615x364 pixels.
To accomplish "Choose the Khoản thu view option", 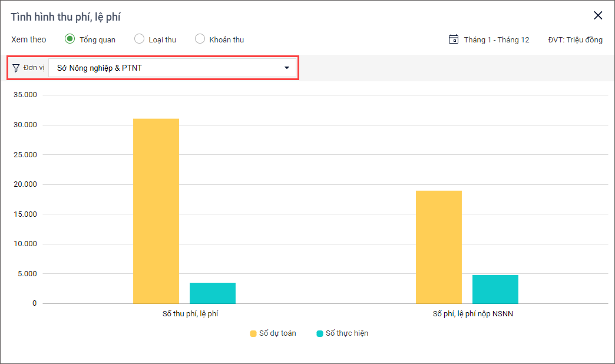I will click(200, 39).
